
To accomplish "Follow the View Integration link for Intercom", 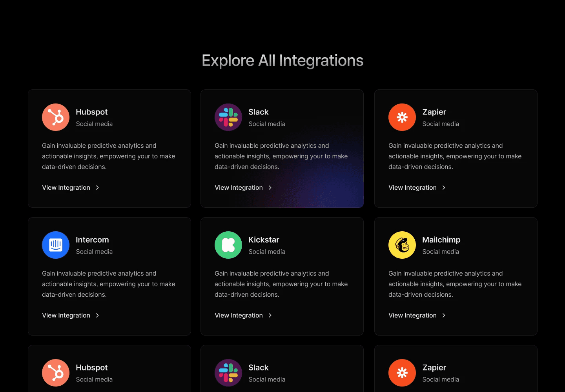I will [71, 316].
